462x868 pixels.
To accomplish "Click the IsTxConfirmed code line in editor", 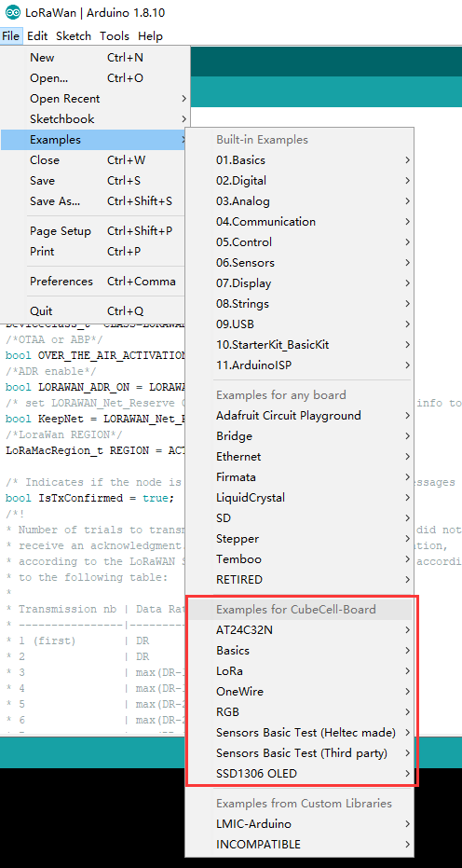I will tap(89, 498).
